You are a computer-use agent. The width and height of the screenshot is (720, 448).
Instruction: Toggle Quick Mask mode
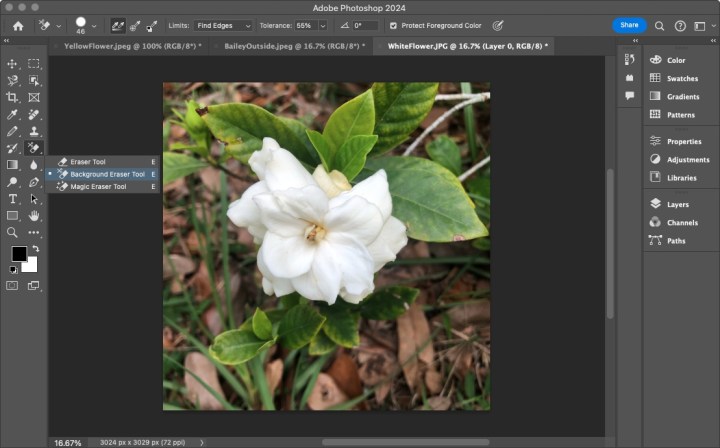coord(13,285)
